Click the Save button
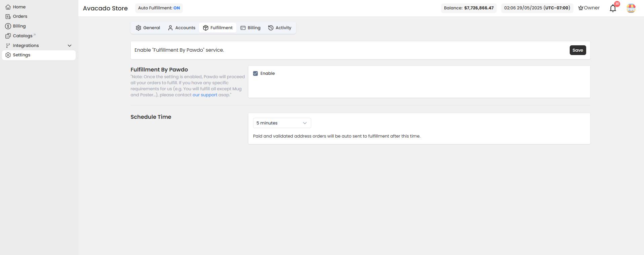The width and height of the screenshot is (644, 255). 578,50
